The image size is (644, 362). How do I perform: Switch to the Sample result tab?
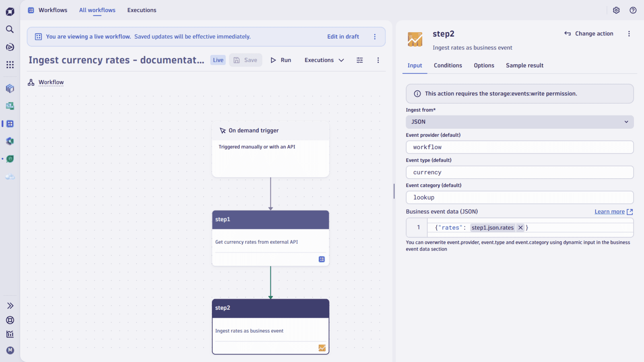(524, 65)
